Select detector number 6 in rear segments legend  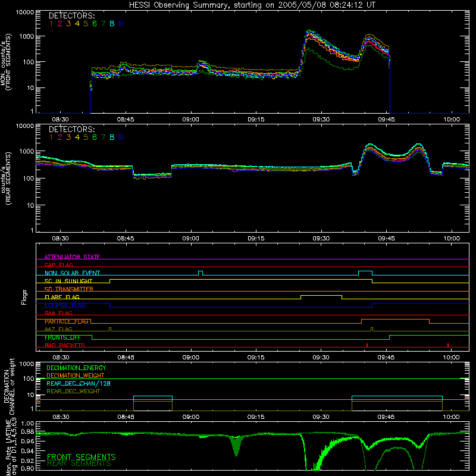pyautogui.click(x=95, y=137)
